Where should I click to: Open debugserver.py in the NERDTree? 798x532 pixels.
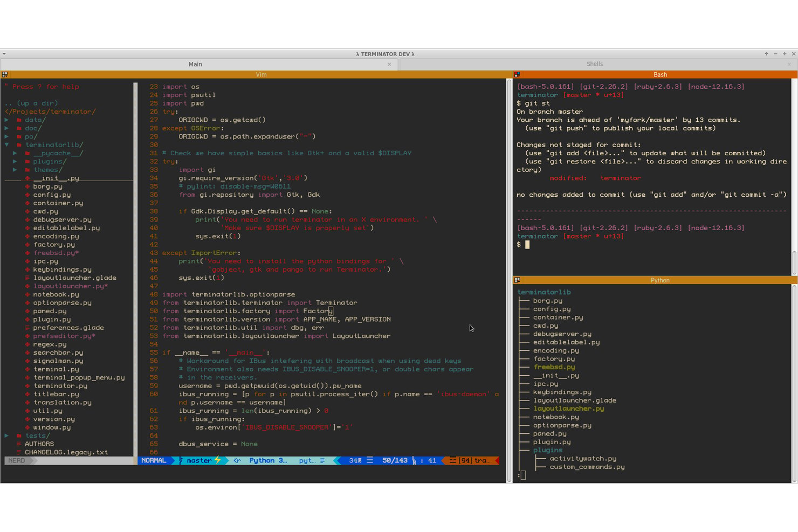click(x=63, y=220)
